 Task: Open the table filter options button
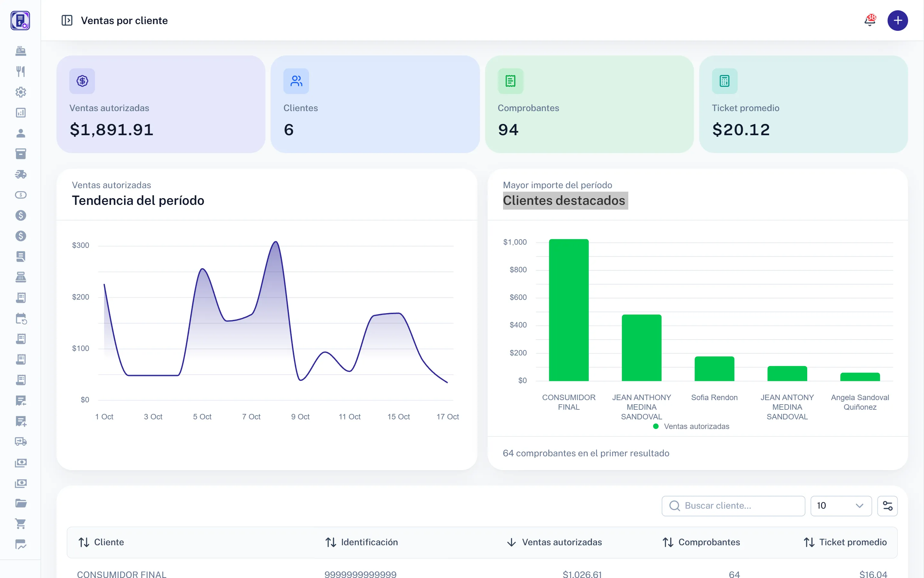(x=887, y=506)
